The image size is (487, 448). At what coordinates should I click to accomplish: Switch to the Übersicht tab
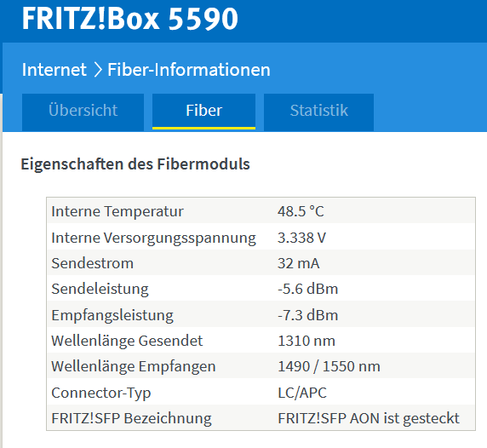pyautogui.click(x=83, y=112)
